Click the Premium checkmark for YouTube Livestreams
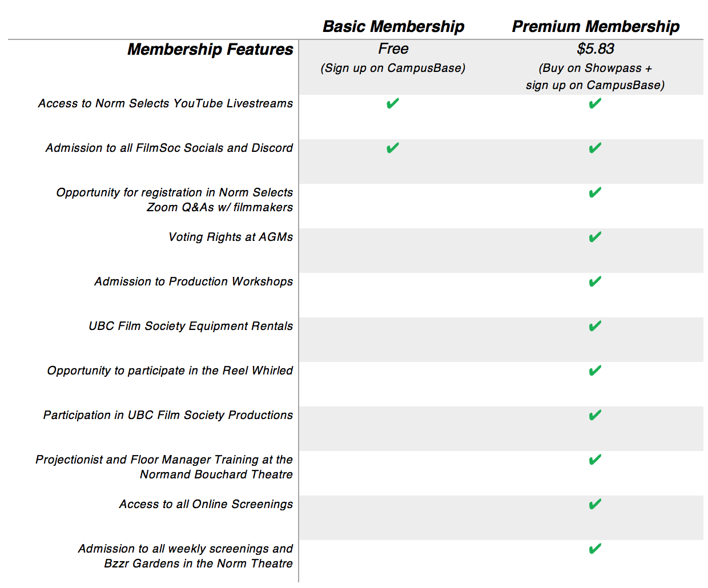This screenshot has width=708, height=588. [595, 103]
